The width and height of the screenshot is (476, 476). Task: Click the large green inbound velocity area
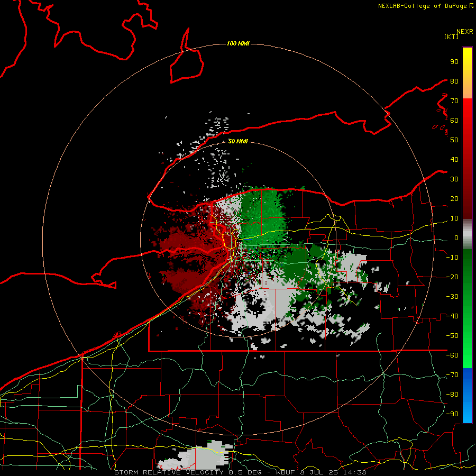[x=262, y=217]
